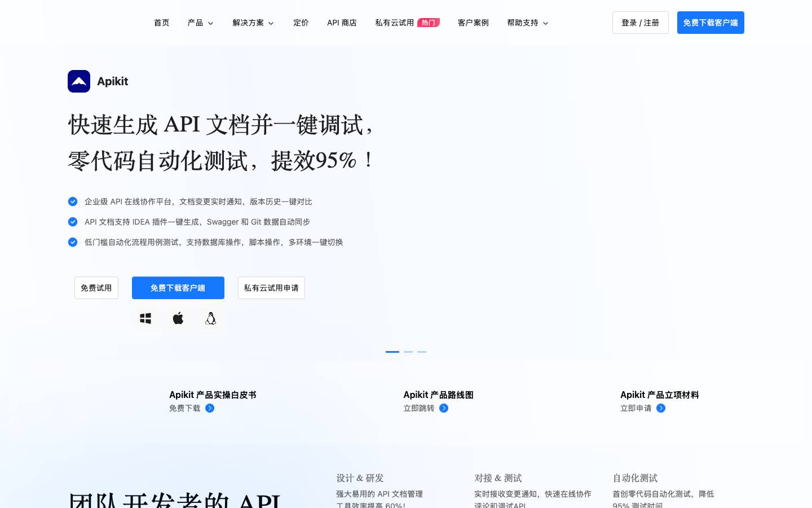Viewport: 812px width, 508px height.
Task: Open the API 商店 page
Action: coord(342,23)
